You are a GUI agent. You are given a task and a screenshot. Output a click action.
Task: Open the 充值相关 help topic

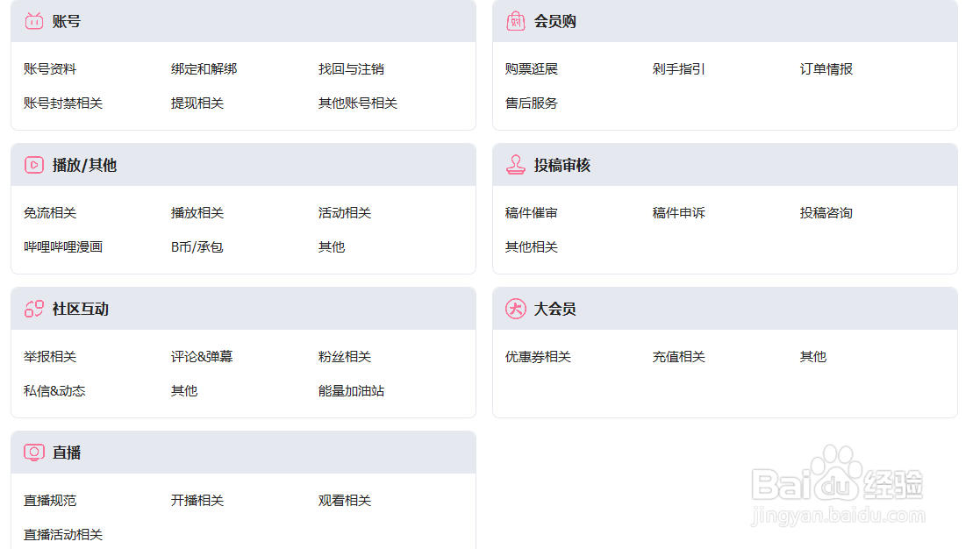click(679, 356)
